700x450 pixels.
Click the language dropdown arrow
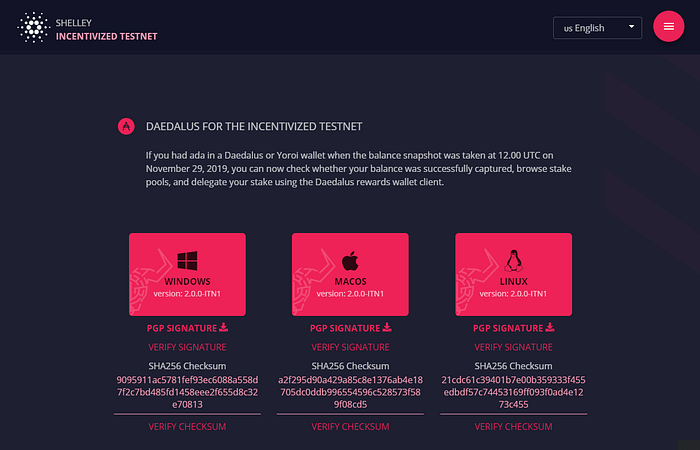[631, 27]
